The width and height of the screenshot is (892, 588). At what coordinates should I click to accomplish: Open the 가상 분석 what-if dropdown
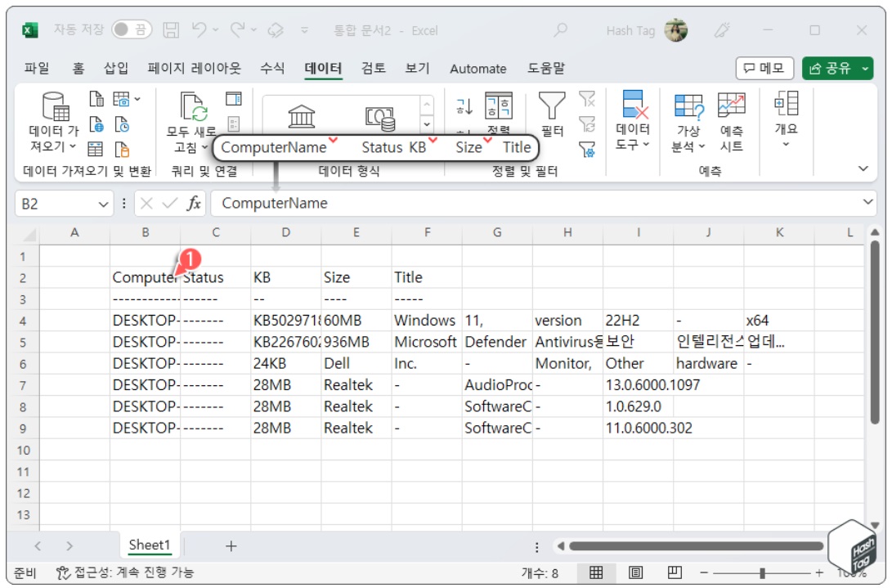point(688,121)
